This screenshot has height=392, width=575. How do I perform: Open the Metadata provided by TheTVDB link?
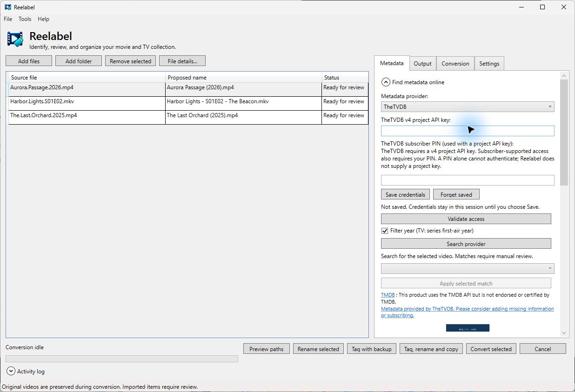point(468,312)
